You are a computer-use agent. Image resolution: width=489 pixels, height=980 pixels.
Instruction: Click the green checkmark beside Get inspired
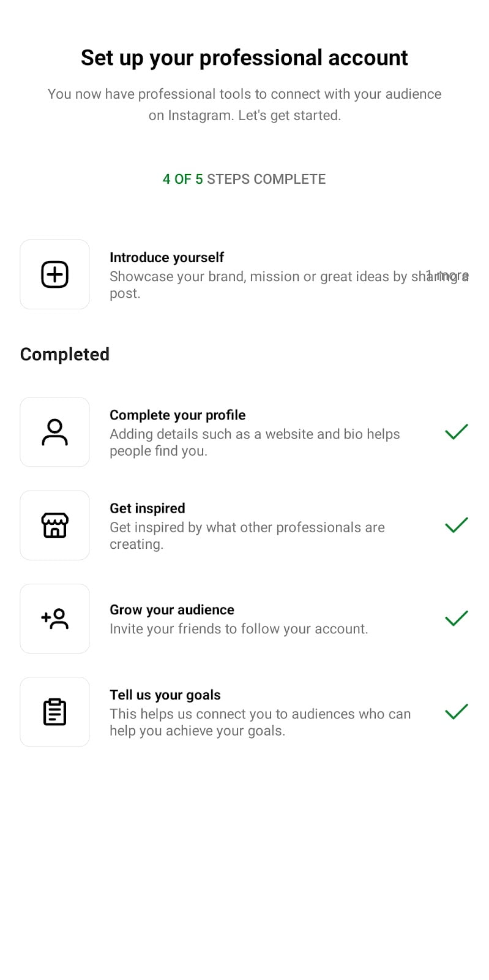456,526
